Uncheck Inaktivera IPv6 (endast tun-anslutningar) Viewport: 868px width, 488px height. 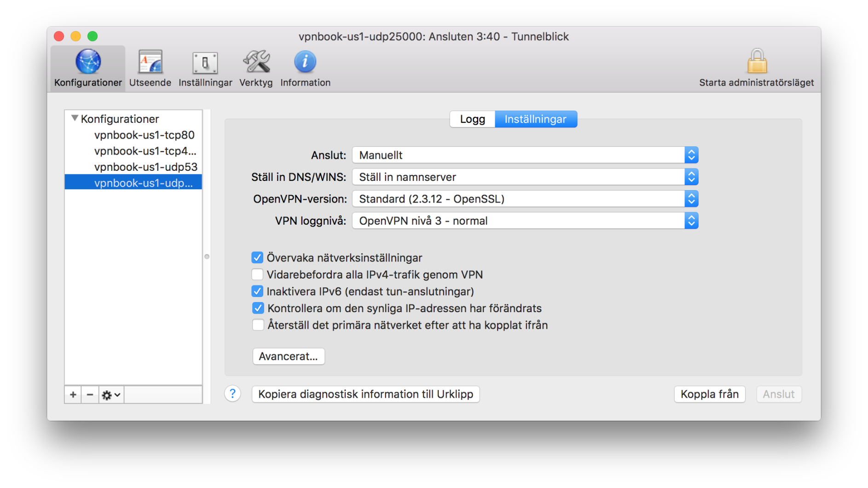[x=257, y=291]
